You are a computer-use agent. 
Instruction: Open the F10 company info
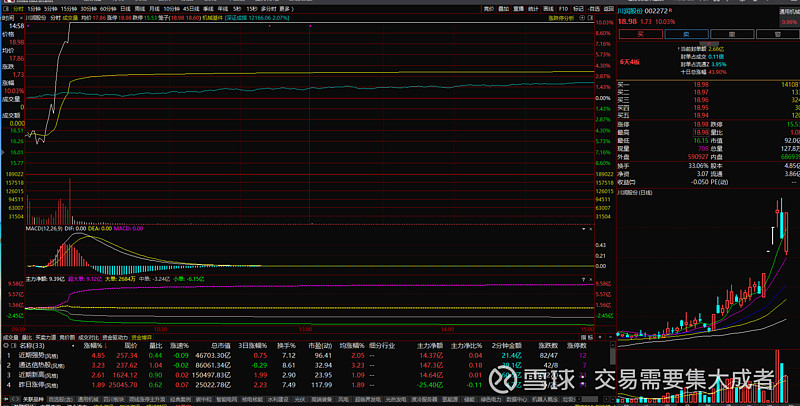563,9
